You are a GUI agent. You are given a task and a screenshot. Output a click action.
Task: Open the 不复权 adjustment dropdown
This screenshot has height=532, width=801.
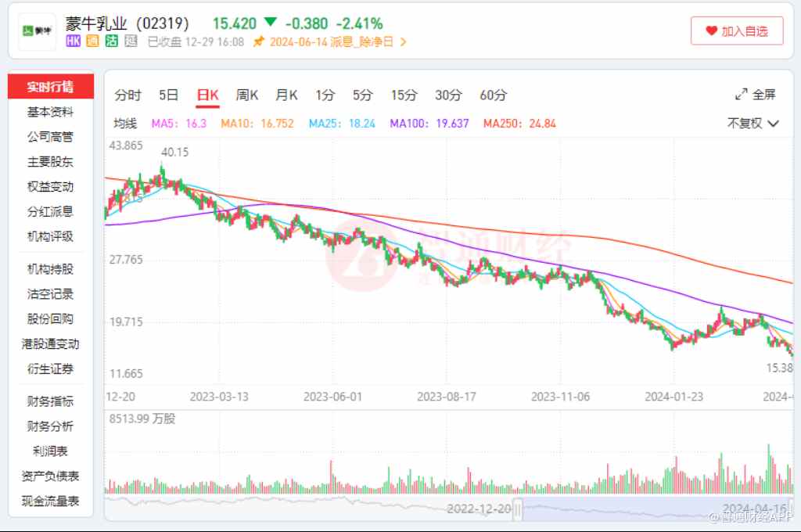coord(753,123)
